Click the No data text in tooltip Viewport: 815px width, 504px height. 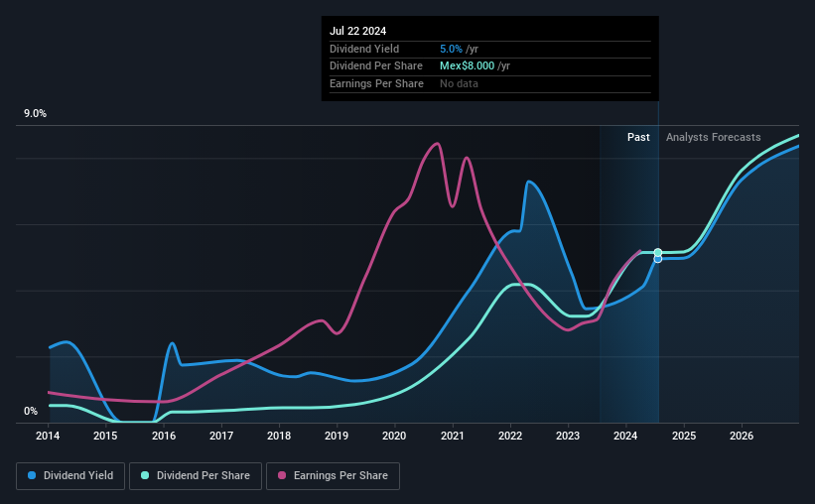pos(459,83)
